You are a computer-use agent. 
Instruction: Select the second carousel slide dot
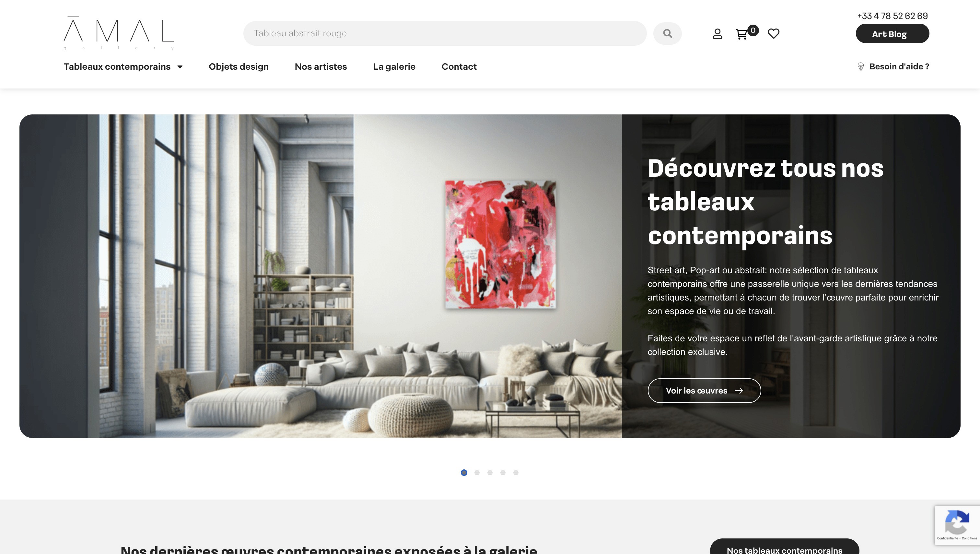477,473
